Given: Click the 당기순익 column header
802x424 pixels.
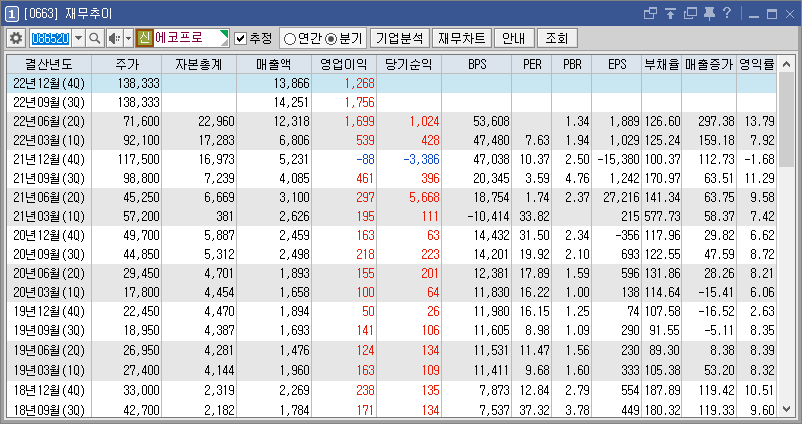Looking at the screenshot, I should click(409, 64).
